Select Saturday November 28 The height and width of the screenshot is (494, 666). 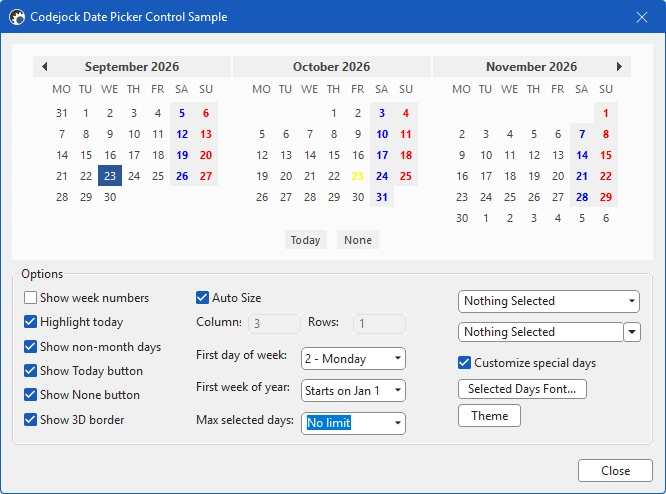582,197
